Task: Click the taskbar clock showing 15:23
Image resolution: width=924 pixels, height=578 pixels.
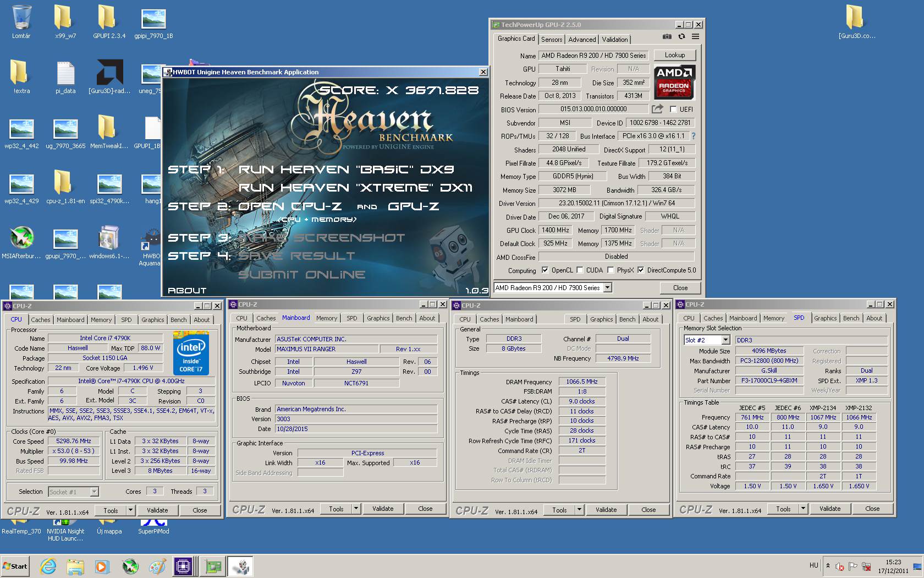Action: pos(893,566)
